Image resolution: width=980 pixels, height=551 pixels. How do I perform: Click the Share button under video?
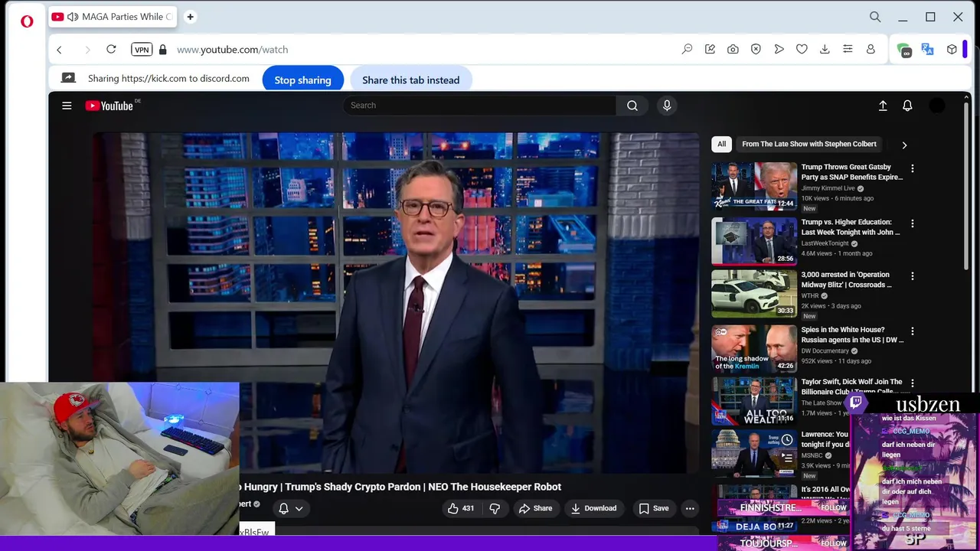(x=535, y=508)
